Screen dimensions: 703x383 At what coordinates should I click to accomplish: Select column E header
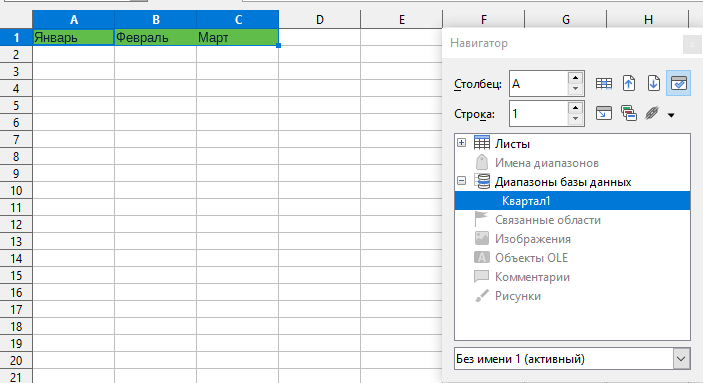tap(402, 20)
